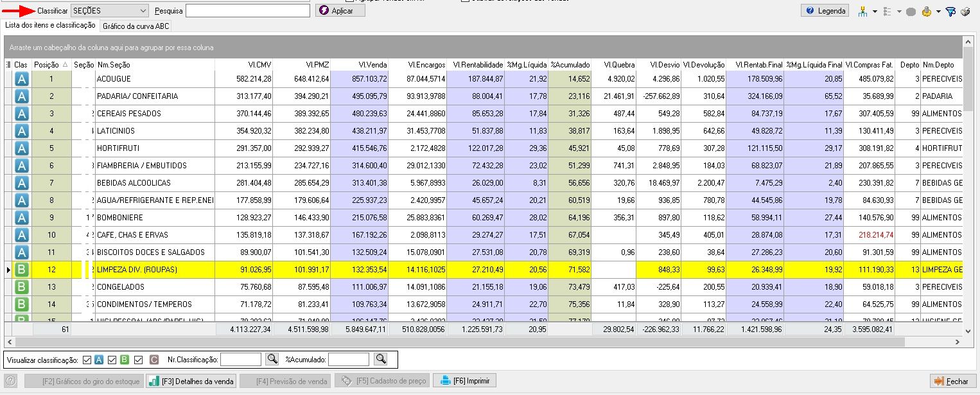Click the Aplicar button
Screen dimensions: 980x395
(340, 11)
